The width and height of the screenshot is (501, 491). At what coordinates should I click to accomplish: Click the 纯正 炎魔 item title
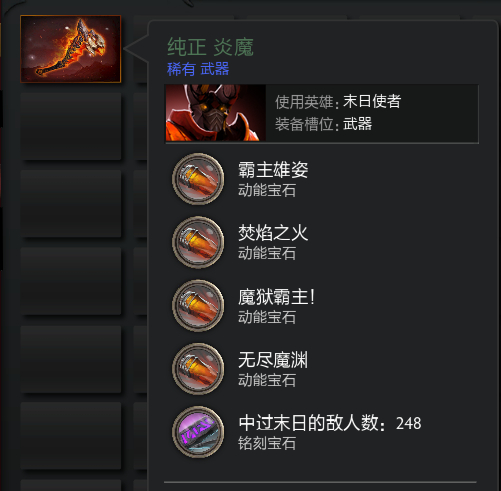point(210,47)
